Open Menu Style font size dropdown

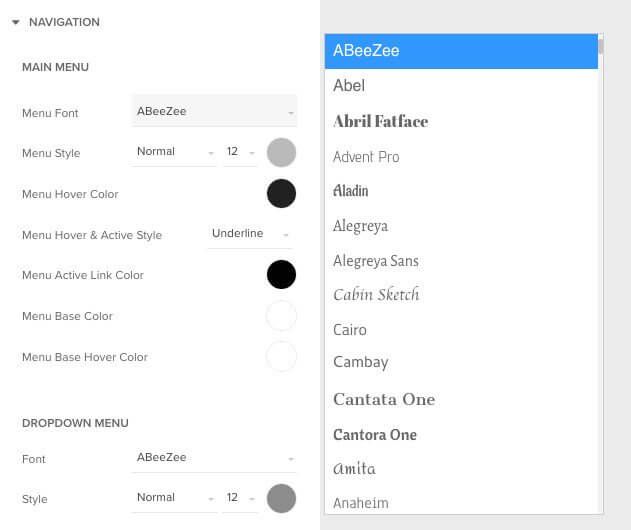click(240, 152)
